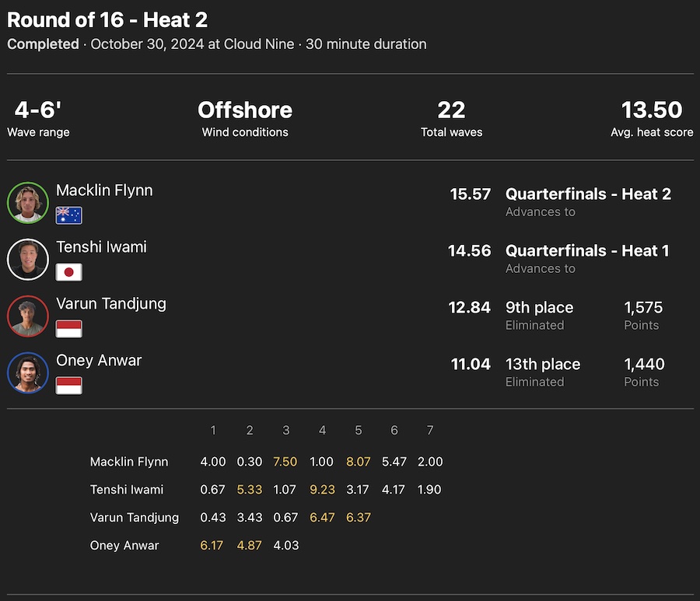Viewport: 700px width, 601px height.
Task: Open Macklin Flynn's athlete name link
Action: tap(104, 190)
